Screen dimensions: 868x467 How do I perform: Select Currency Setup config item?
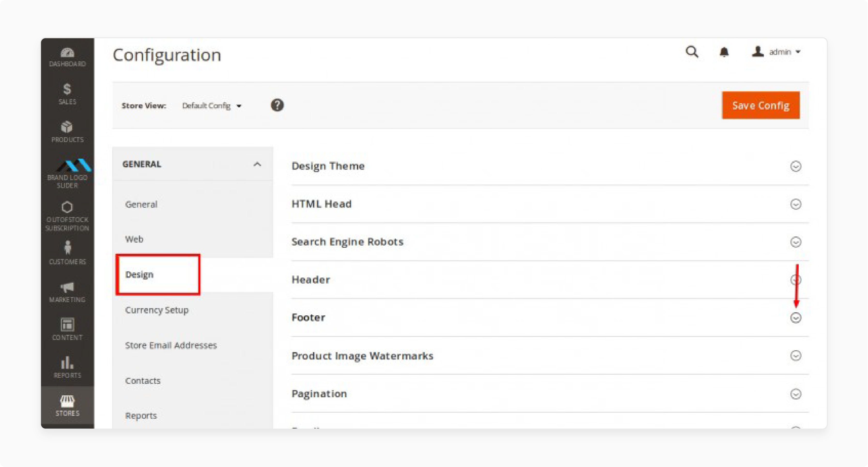pos(157,310)
